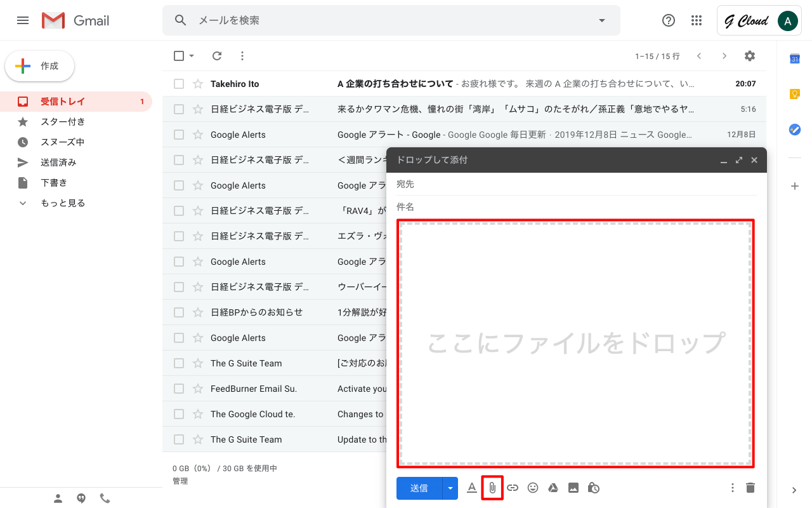Click the insert photo icon

tap(573, 488)
